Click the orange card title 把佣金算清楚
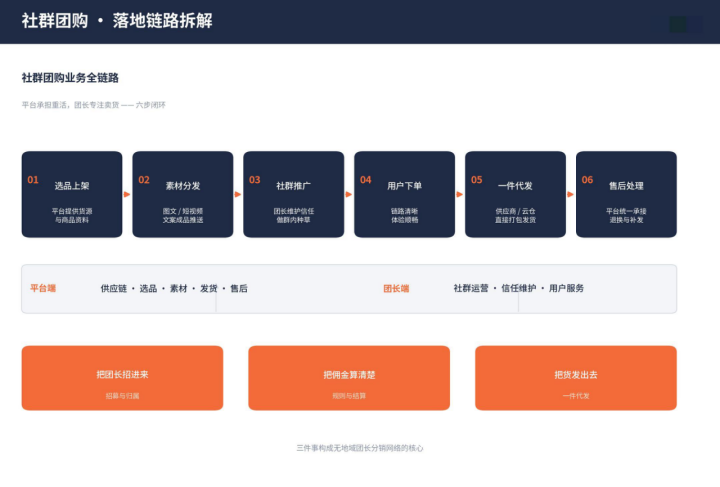The height and width of the screenshot is (487, 720). click(x=349, y=375)
